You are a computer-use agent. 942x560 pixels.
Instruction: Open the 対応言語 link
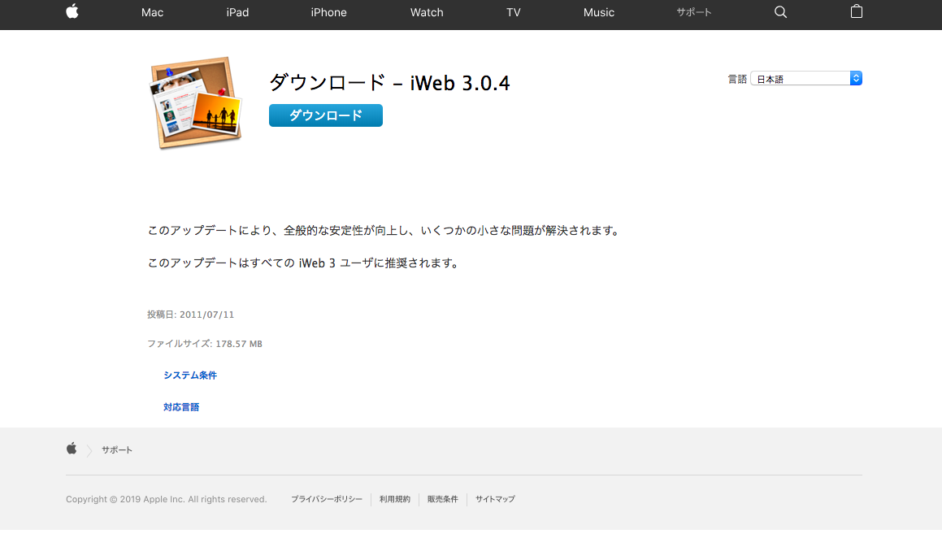point(180,406)
